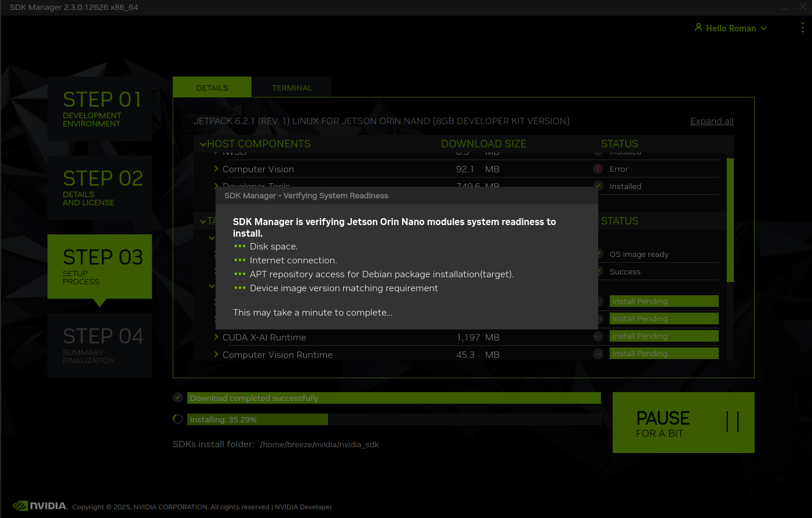
Task: Click the Expand all link
Action: tap(711, 121)
